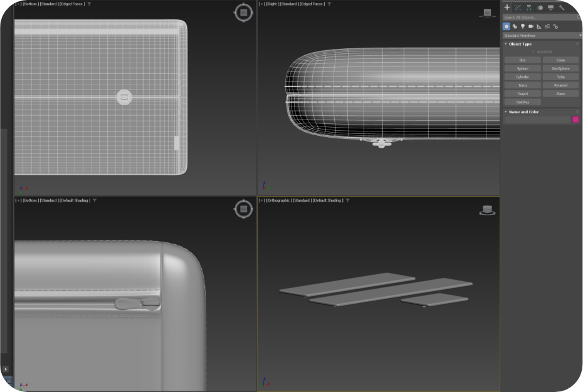Collapse the Name and Color rollout
The width and height of the screenshot is (583, 392).
pyautogui.click(x=523, y=111)
